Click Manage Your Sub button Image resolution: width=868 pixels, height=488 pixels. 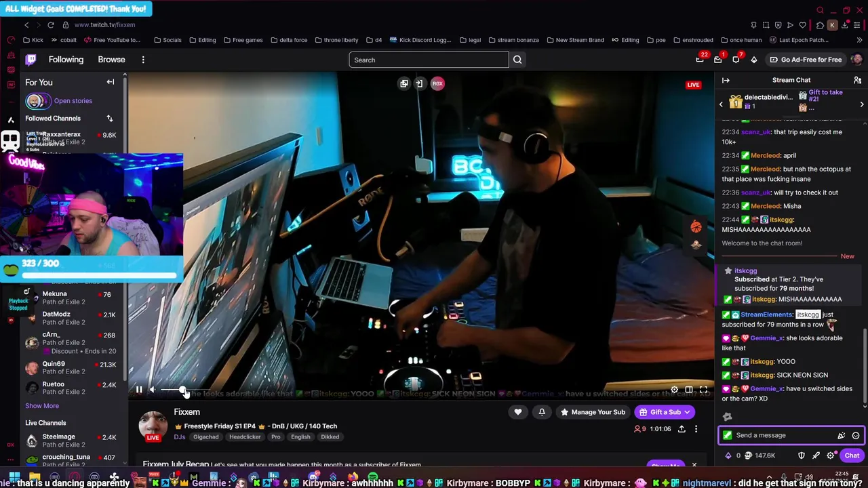pyautogui.click(x=592, y=412)
